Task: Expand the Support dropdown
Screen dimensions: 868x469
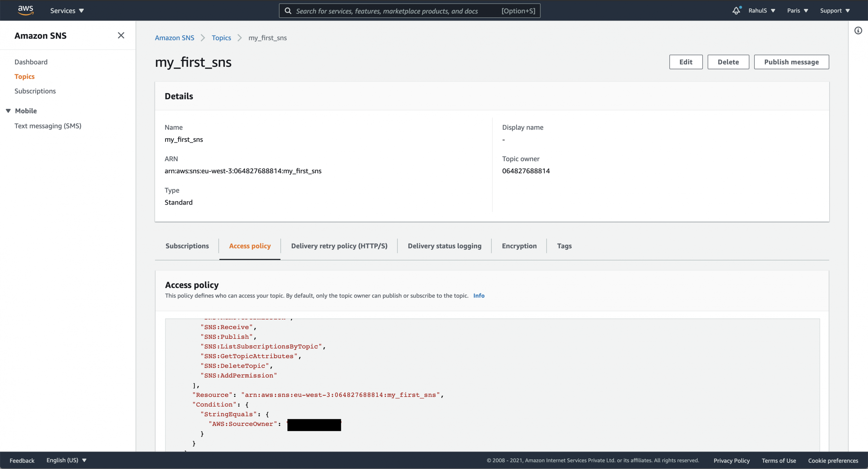Action: pos(835,10)
